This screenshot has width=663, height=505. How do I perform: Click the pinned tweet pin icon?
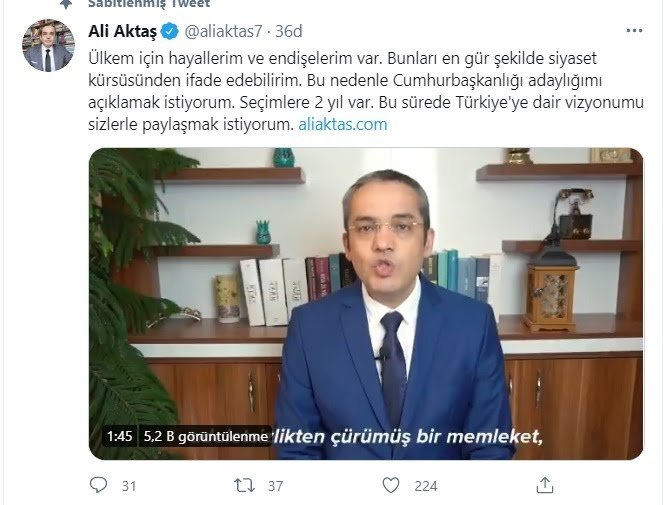point(65,4)
